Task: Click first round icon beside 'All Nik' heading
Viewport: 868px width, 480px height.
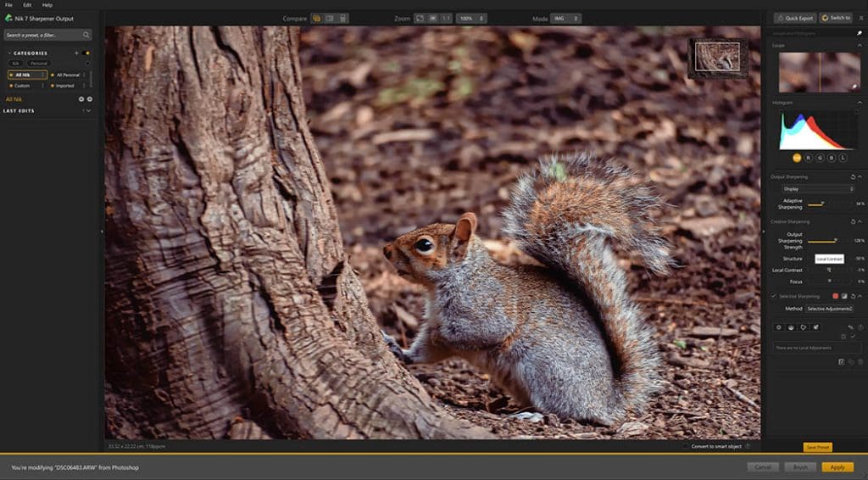Action: 81,99
